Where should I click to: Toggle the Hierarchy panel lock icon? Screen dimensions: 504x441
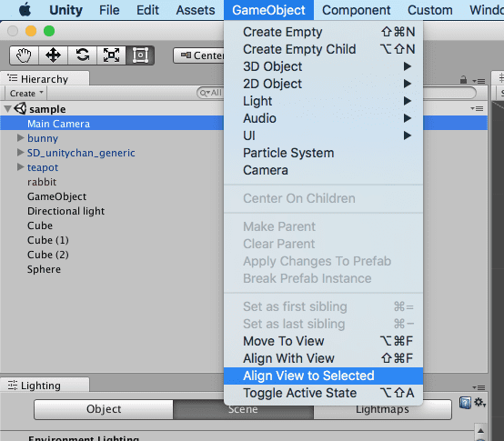tap(463, 79)
